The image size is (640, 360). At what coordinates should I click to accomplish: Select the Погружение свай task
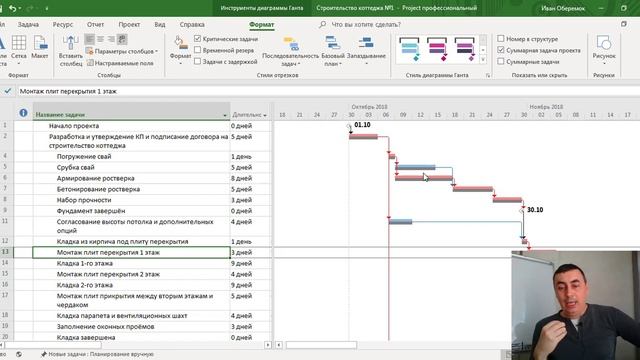[x=84, y=156]
